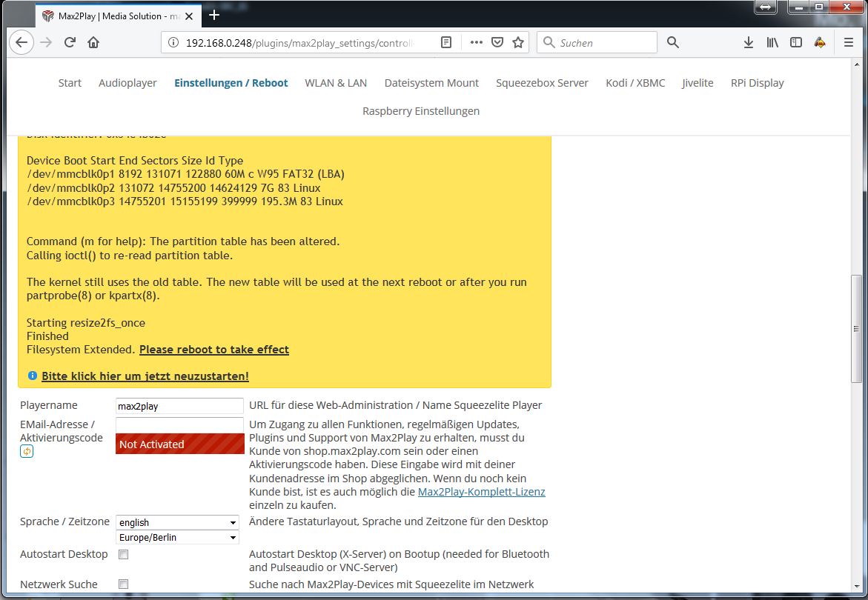Click the '/dev/mmcblk0p3' partition line

(x=185, y=201)
